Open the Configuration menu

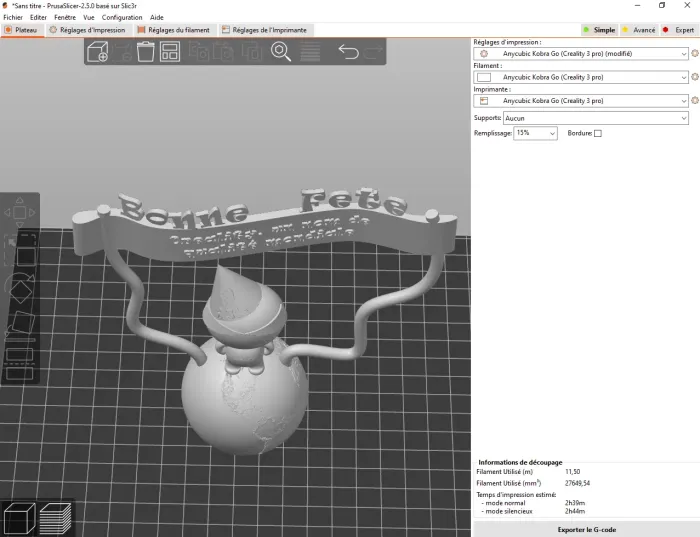(x=122, y=17)
